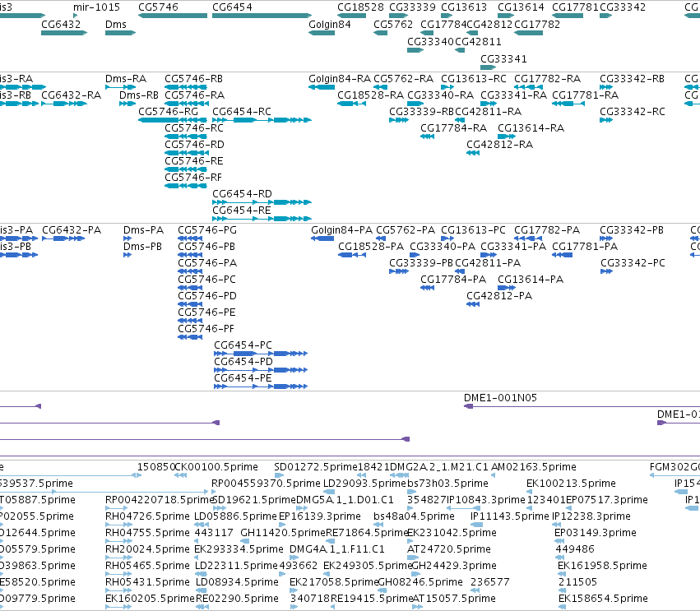Click EST AM02163.5prime
This screenshot has height=611, width=700.
534,467
